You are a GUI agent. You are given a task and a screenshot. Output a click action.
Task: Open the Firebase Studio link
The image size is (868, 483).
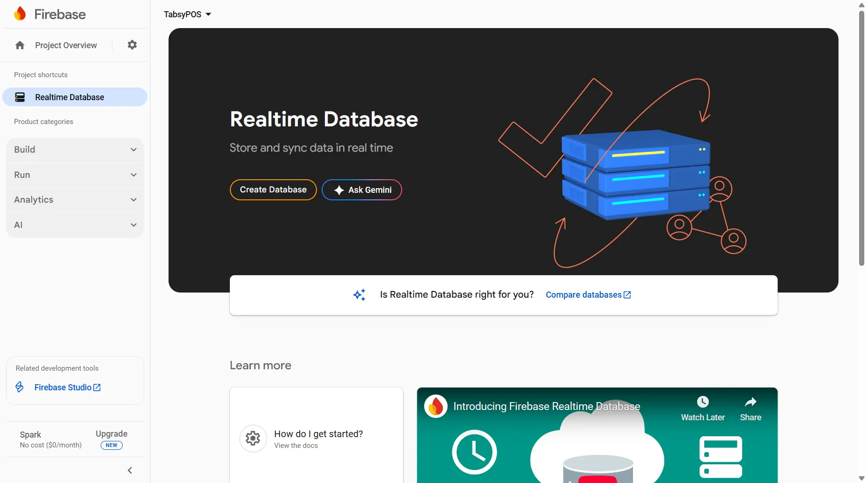[x=67, y=388]
